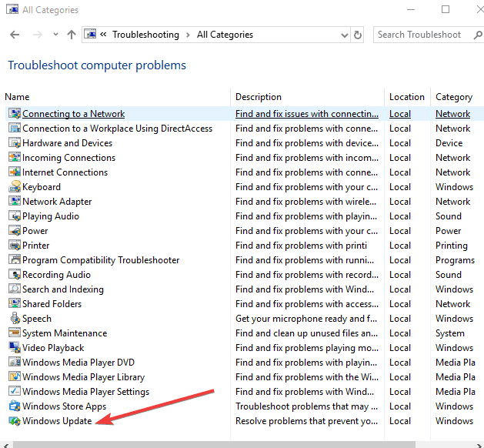Click the Windows Media Player Library icon

(x=15, y=376)
